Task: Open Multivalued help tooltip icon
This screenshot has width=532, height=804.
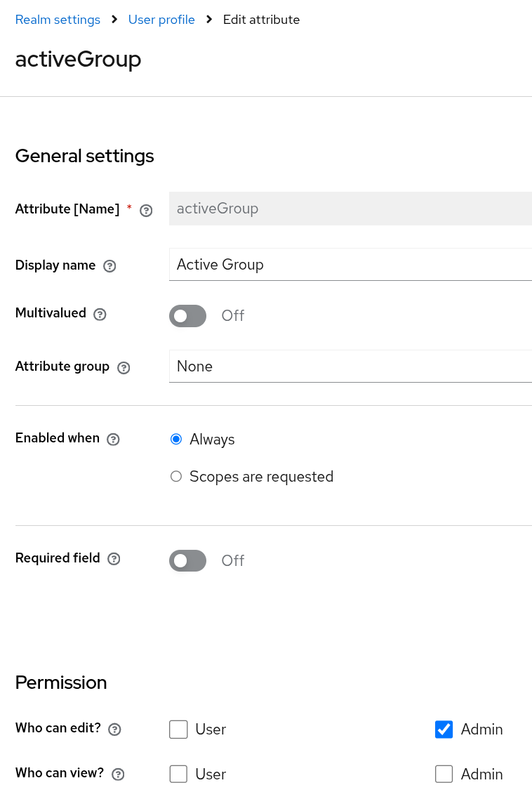Action: 100,315
